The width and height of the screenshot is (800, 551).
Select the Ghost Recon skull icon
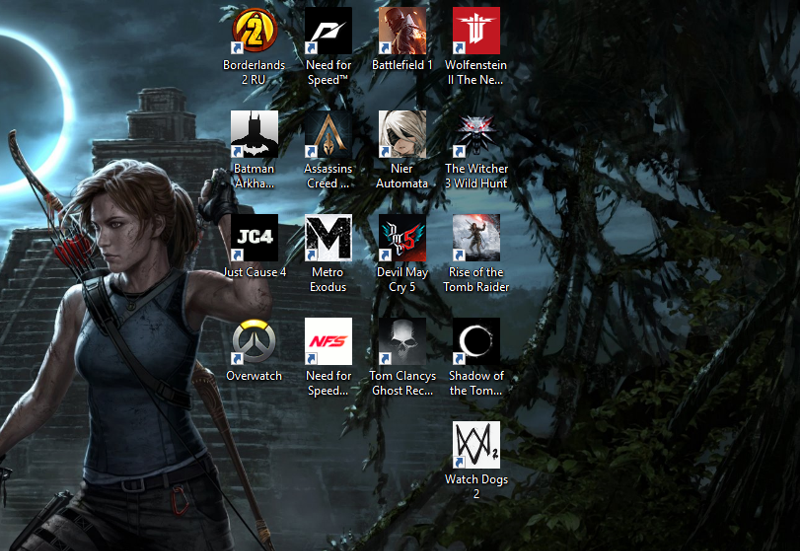402,341
